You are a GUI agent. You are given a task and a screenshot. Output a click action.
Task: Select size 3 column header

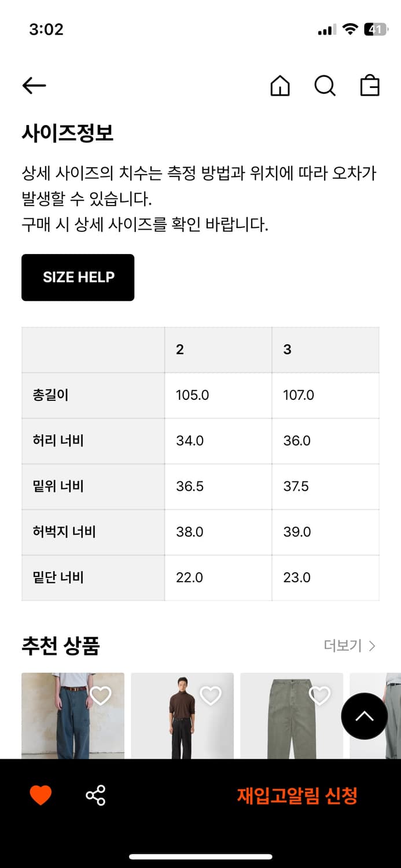click(287, 350)
